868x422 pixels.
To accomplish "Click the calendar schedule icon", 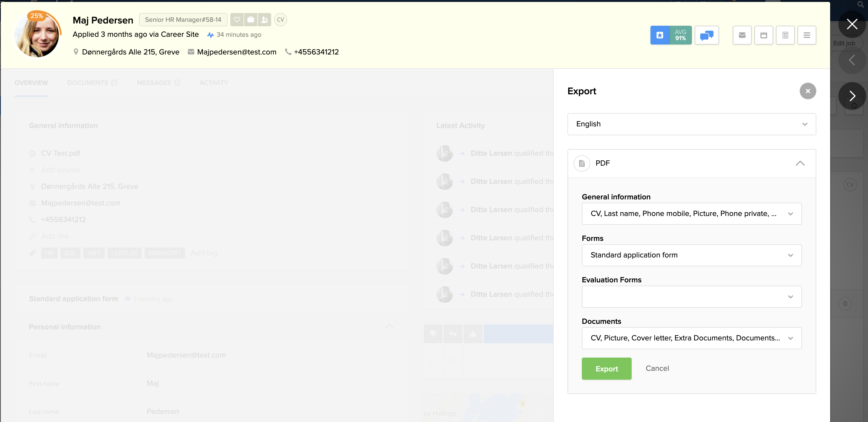I will (x=764, y=35).
